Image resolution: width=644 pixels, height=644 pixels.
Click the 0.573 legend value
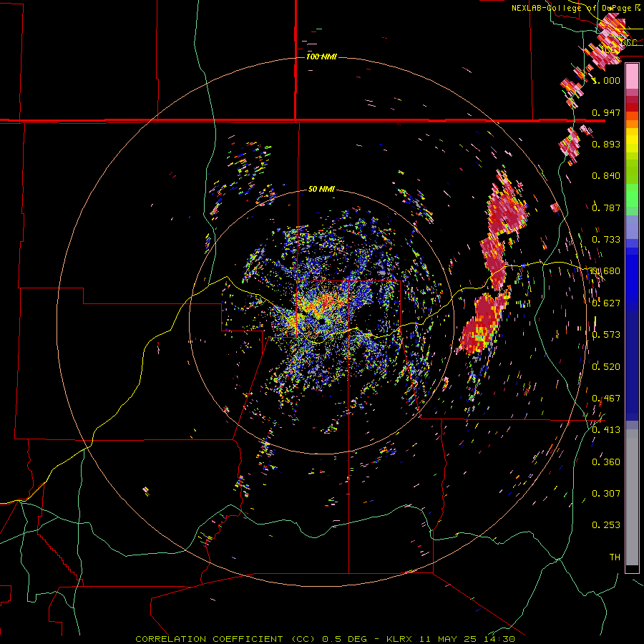pyautogui.click(x=606, y=334)
